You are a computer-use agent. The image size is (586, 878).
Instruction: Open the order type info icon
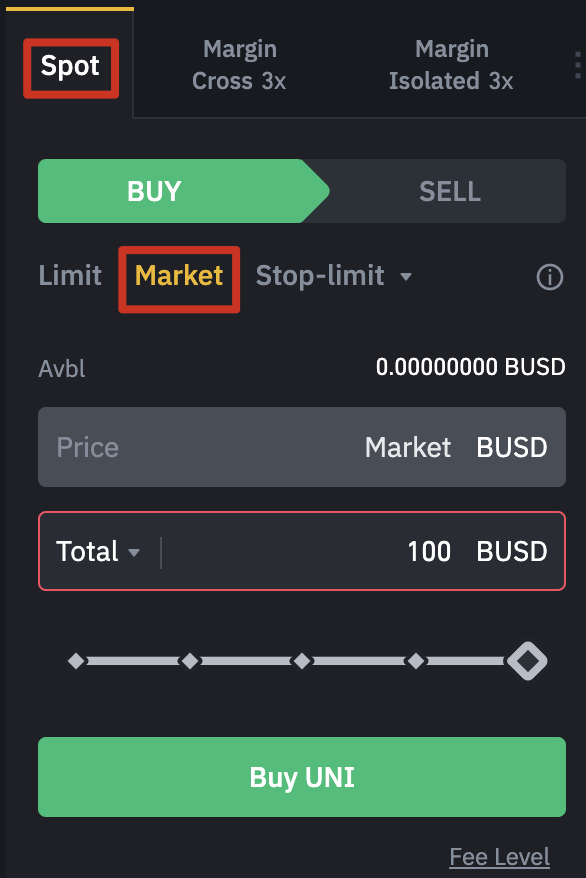[x=550, y=277]
